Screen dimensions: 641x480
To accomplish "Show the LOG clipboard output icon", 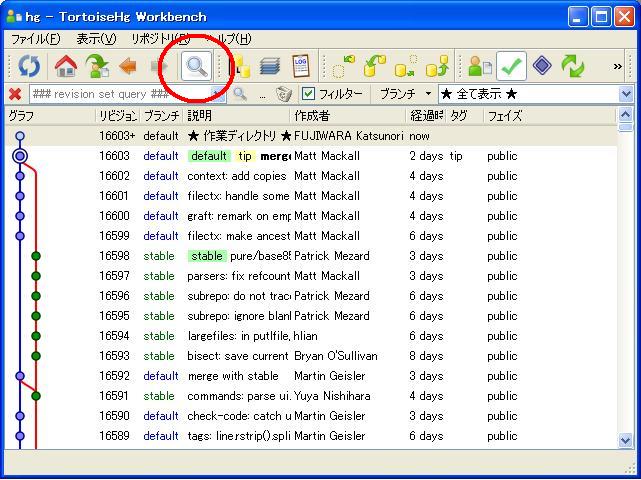I will 300,66.
